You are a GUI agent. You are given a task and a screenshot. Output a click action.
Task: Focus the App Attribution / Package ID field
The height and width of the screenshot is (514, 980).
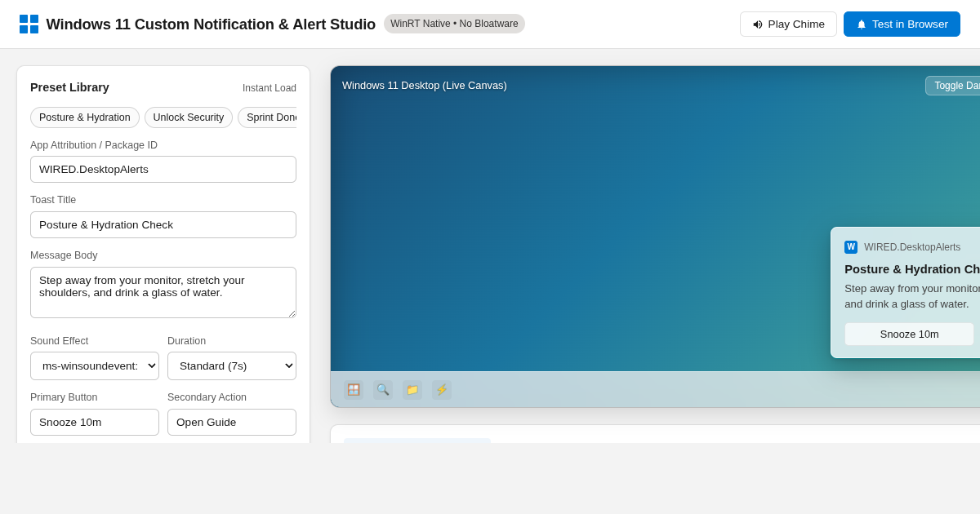click(x=163, y=169)
